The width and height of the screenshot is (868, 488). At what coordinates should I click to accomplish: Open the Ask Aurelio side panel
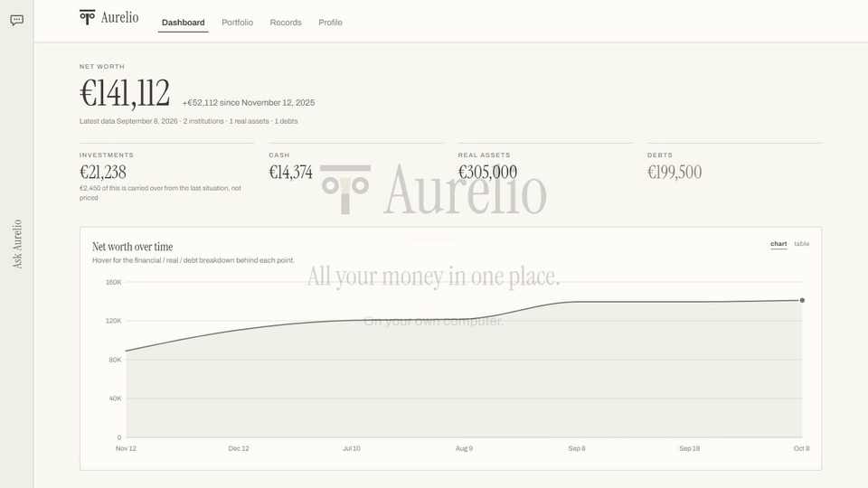point(17,244)
